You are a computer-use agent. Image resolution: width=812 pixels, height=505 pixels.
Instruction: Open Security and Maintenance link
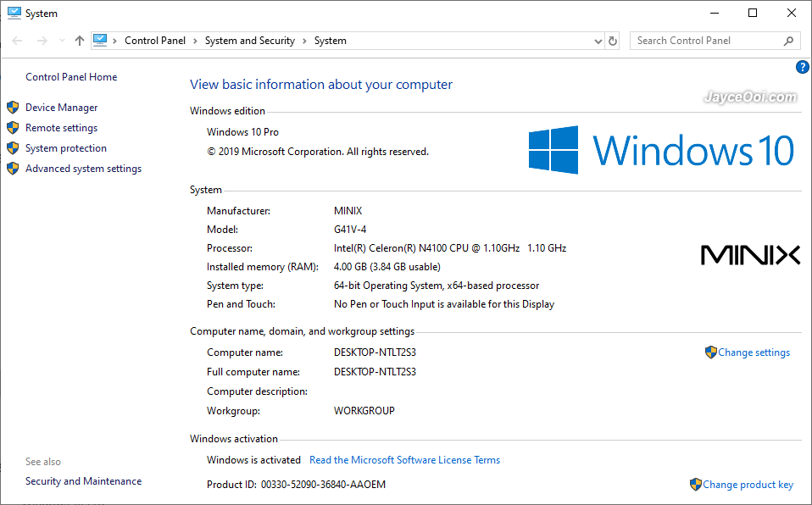pyautogui.click(x=83, y=481)
